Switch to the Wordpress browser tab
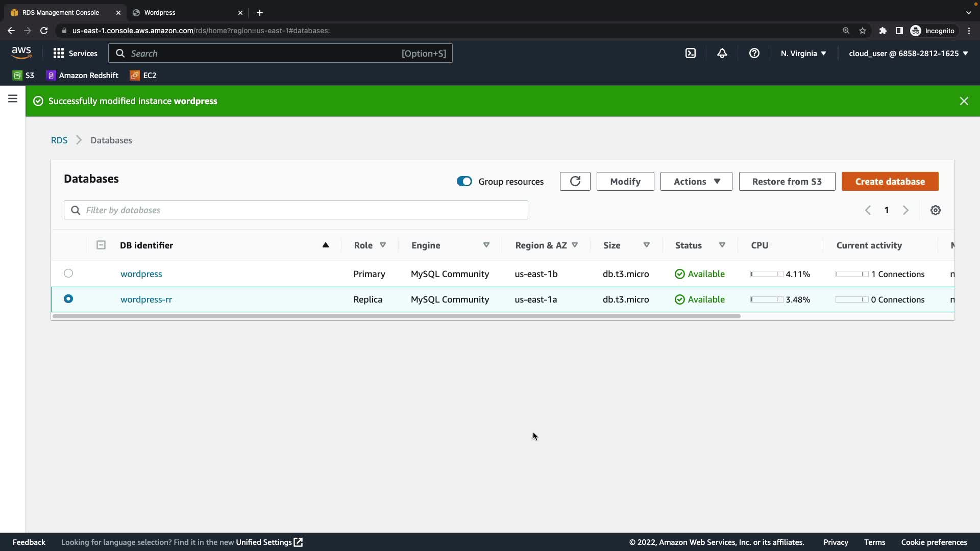The height and width of the screenshot is (551, 980). point(184,12)
